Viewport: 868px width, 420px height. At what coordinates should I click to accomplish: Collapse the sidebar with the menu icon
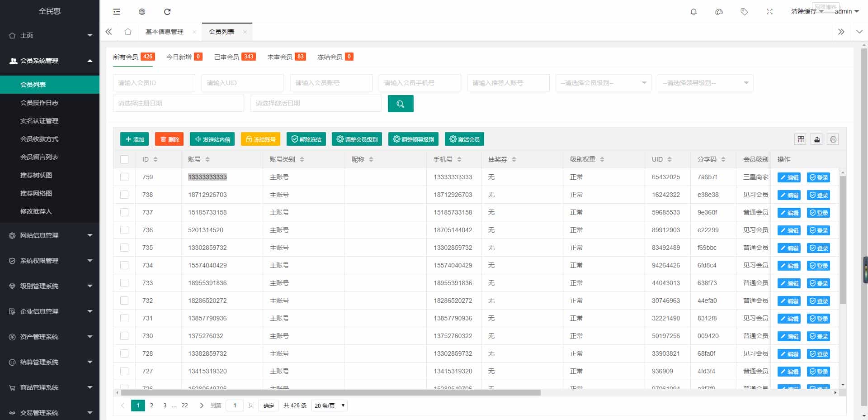pos(117,12)
